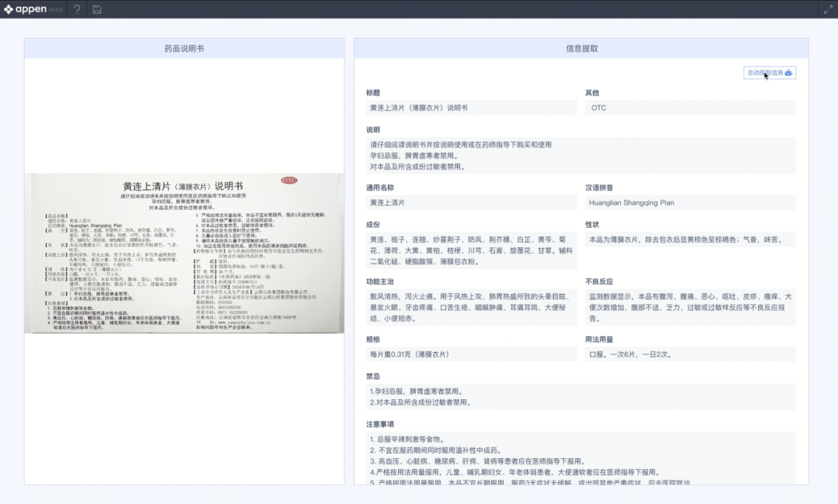The height and width of the screenshot is (504, 838).
Task: Click the 规格 field 每片重0.31克
Action: pos(471,354)
